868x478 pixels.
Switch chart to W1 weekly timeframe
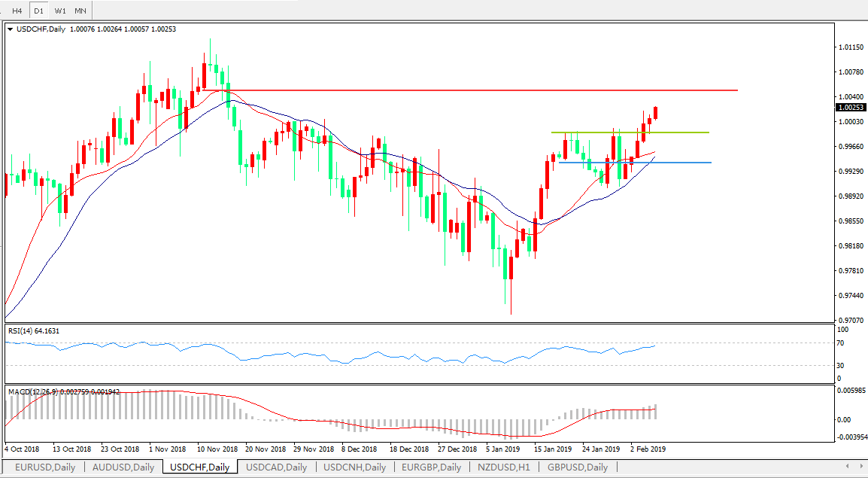(x=60, y=11)
